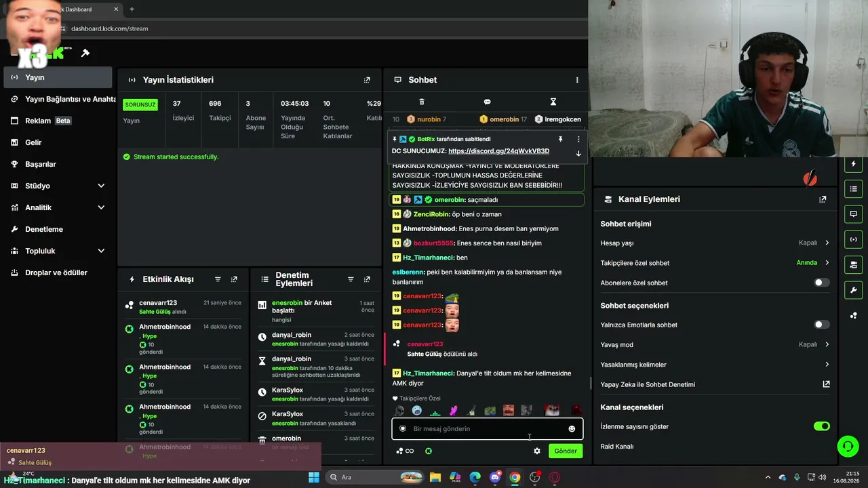
Task: Open the Başarılar sidebar item
Action: (58, 164)
